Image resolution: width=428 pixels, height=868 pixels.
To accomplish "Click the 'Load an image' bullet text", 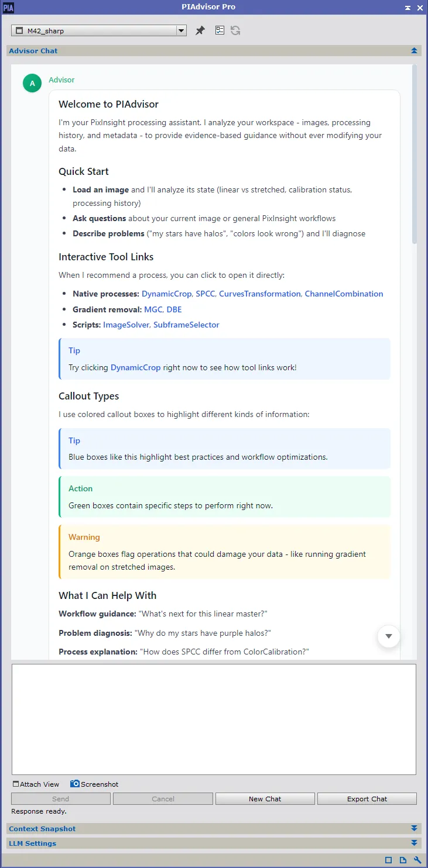I will point(101,190).
